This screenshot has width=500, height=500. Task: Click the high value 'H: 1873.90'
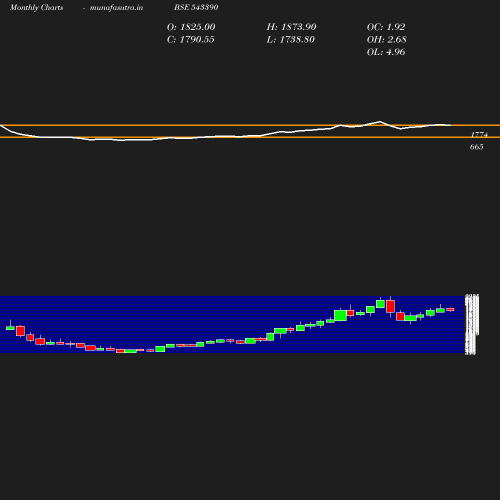coord(291,27)
